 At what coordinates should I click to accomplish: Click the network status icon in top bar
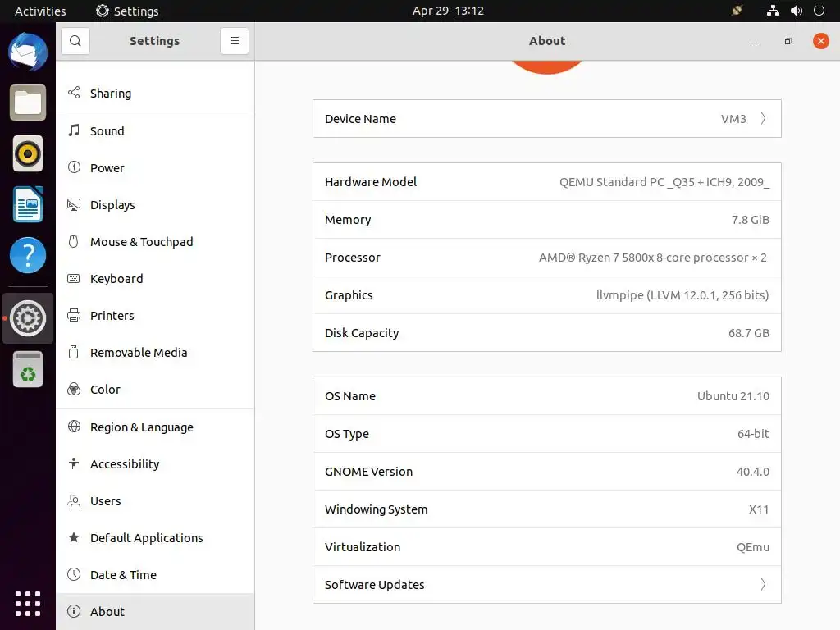pos(773,11)
